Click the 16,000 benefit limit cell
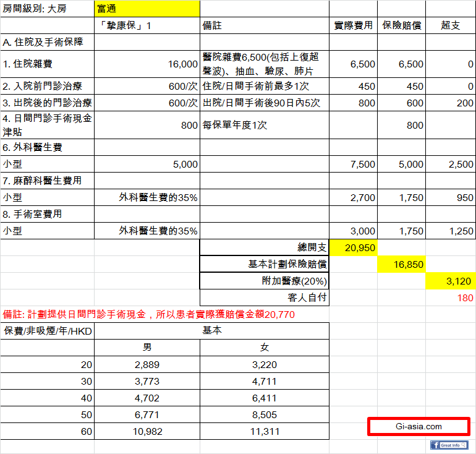Screen dimensions: 476x454 pyautogui.click(x=147, y=64)
